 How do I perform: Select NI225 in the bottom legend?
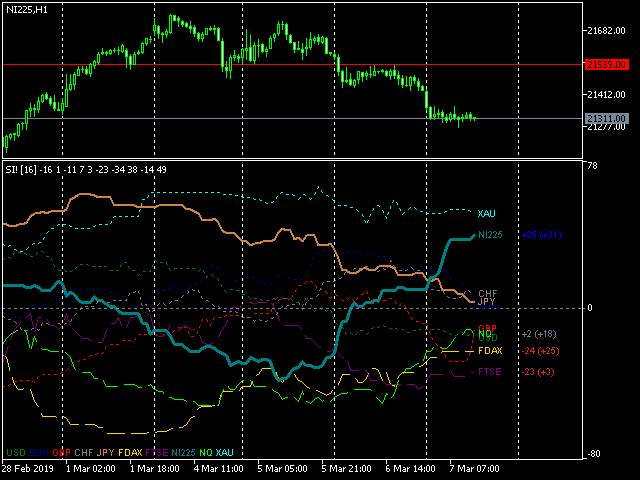click(x=183, y=452)
